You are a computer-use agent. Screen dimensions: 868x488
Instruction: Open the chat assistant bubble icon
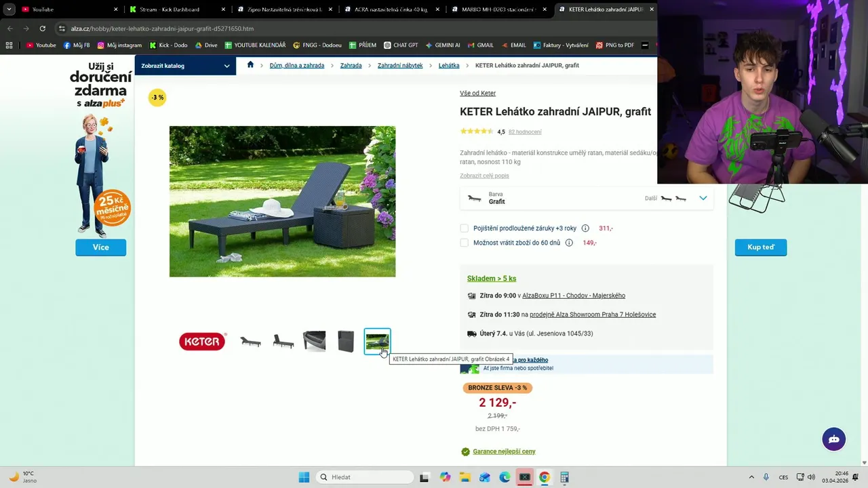click(x=834, y=439)
